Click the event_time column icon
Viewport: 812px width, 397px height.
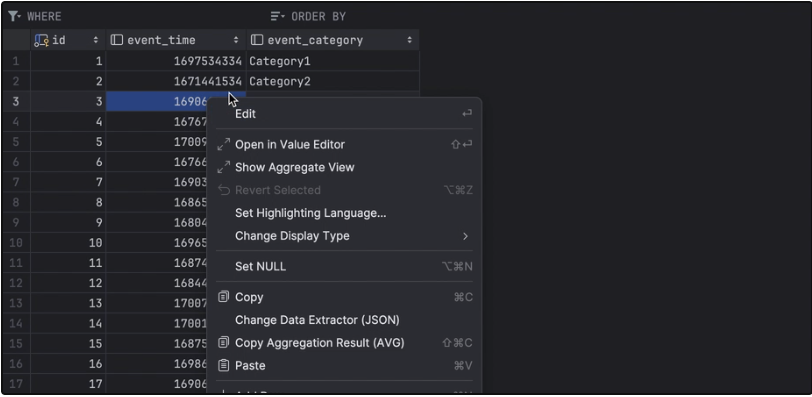(x=117, y=40)
